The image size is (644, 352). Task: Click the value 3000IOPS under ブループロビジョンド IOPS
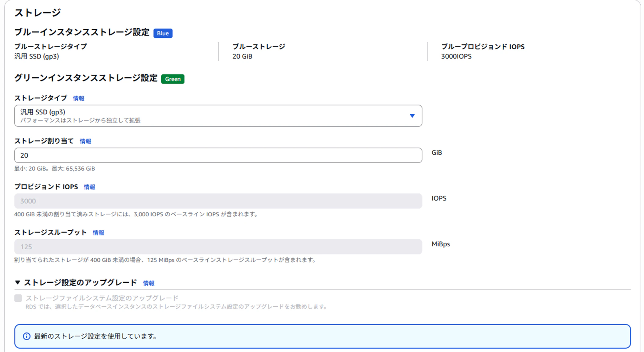[x=456, y=56]
